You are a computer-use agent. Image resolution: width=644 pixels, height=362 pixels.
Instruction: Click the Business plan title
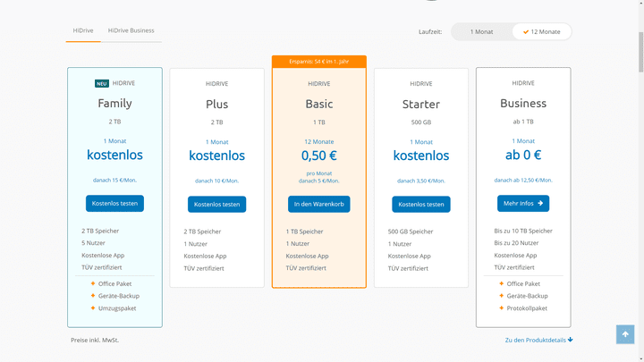pyautogui.click(x=522, y=104)
